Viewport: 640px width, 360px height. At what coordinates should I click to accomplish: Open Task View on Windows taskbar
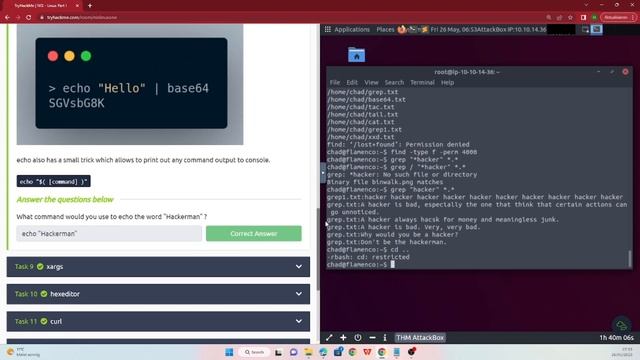tap(278, 352)
